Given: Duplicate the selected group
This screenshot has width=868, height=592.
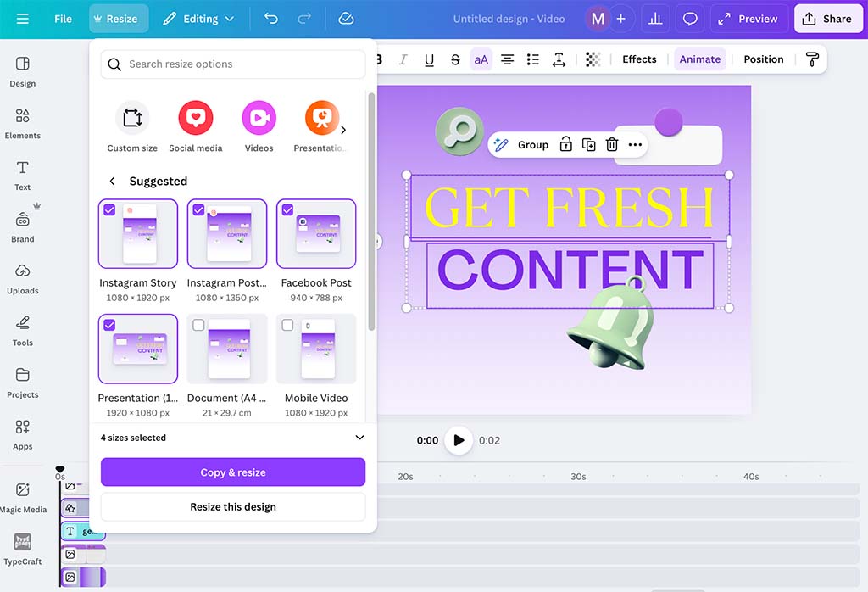Looking at the screenshot, I should click(x=589, y=144).
